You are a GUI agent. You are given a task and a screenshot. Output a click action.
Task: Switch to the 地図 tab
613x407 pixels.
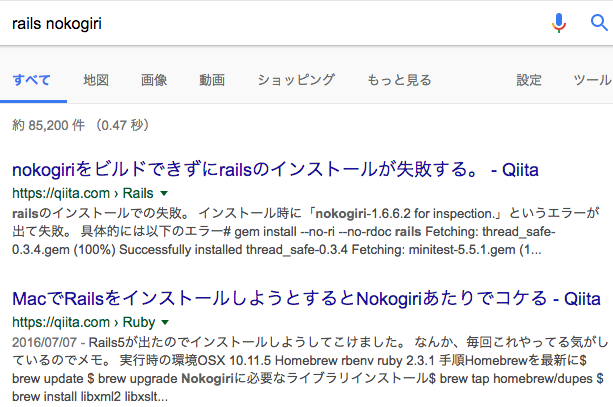pyautogui.click(x=96, y=80)
